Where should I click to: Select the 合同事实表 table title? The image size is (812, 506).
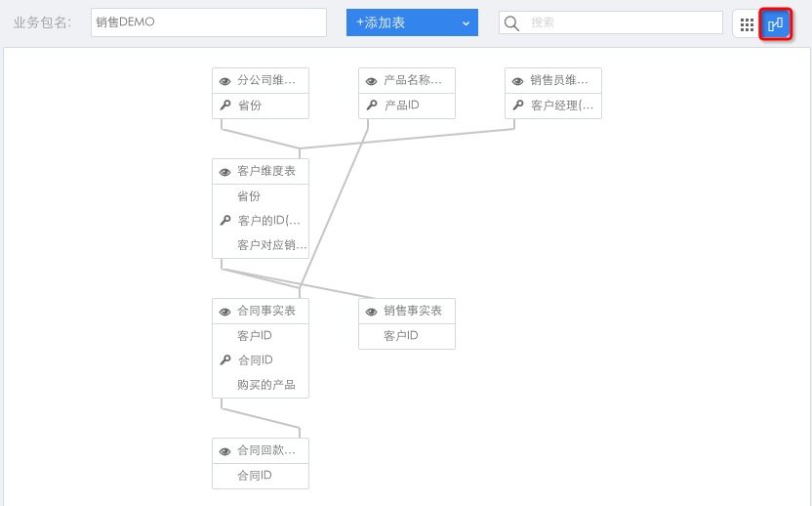[266, 311]
